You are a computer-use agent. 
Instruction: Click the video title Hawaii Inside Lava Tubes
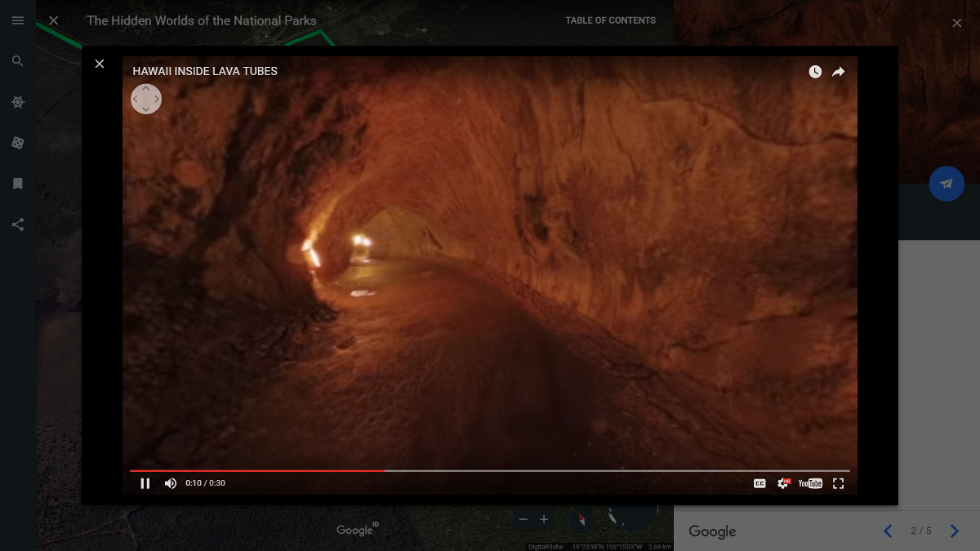point(205,71)
